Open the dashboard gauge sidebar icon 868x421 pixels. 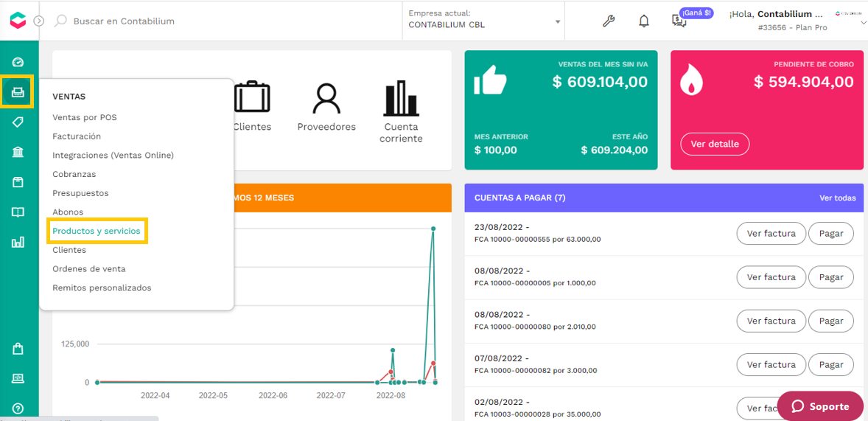click(18, 61)
